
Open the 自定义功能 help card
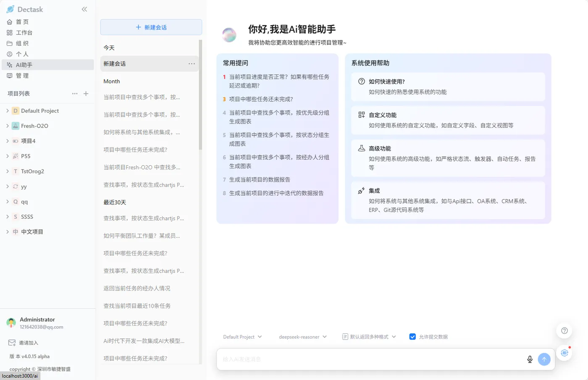[x=448, y=120]
